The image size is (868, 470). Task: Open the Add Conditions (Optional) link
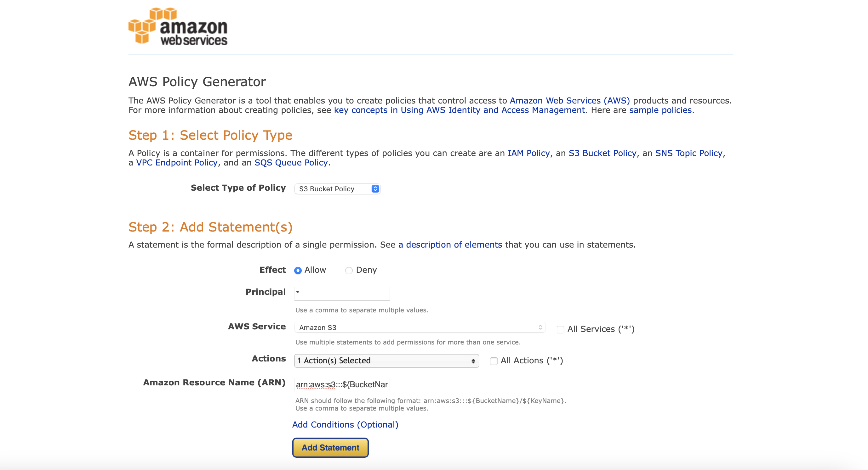pos(345,425)
